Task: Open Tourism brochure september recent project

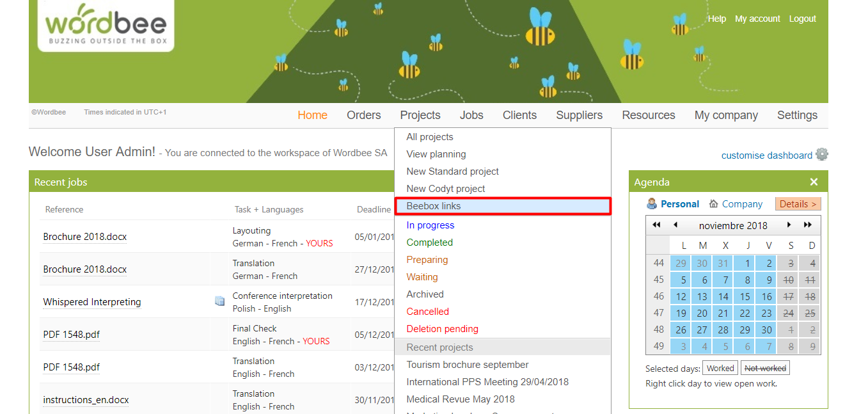Action: pyautogui.click(x=468, y=365)
